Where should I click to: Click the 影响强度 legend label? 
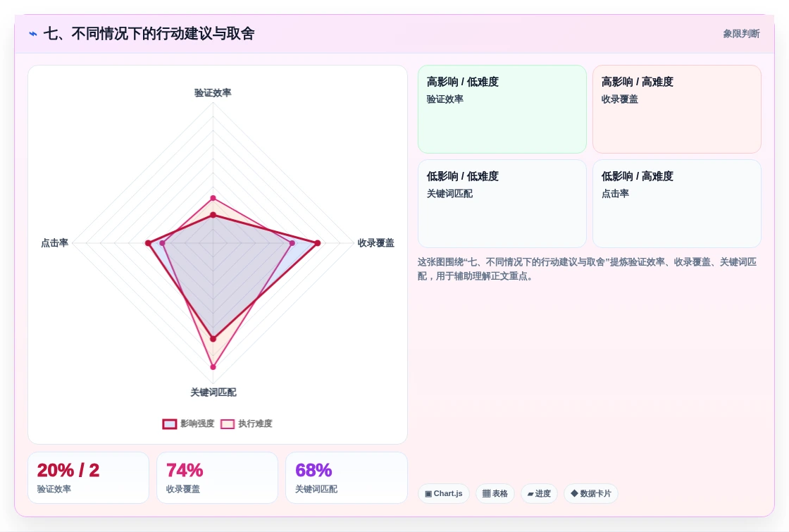click(x=197, y=423)
